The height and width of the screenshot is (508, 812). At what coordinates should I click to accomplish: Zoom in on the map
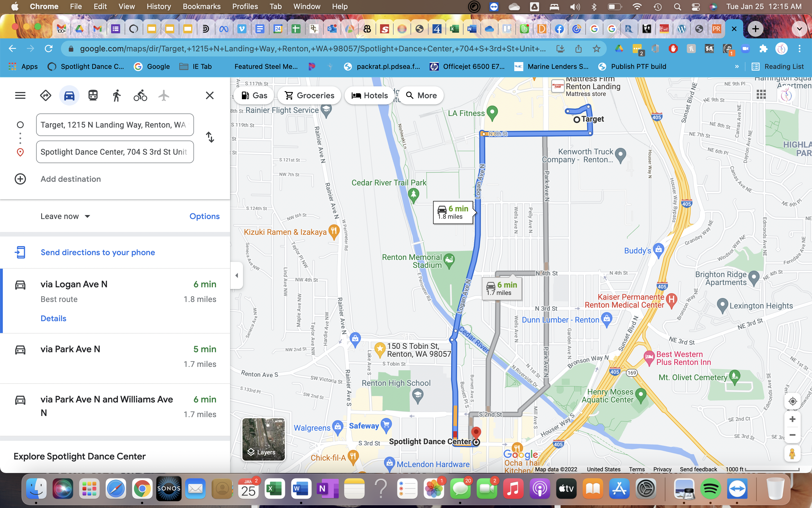click(x=793, y=419)
